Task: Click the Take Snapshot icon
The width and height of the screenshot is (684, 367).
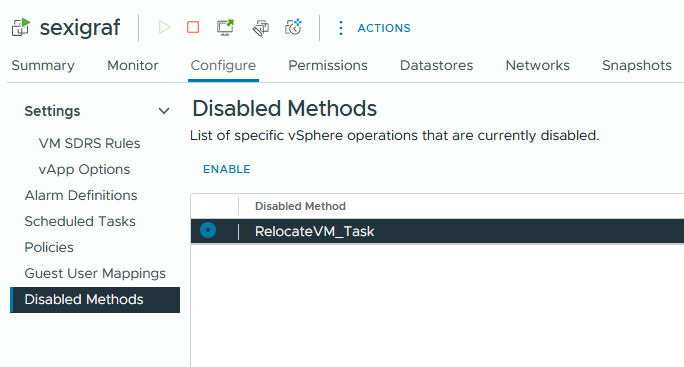Action: pos(294,27)
